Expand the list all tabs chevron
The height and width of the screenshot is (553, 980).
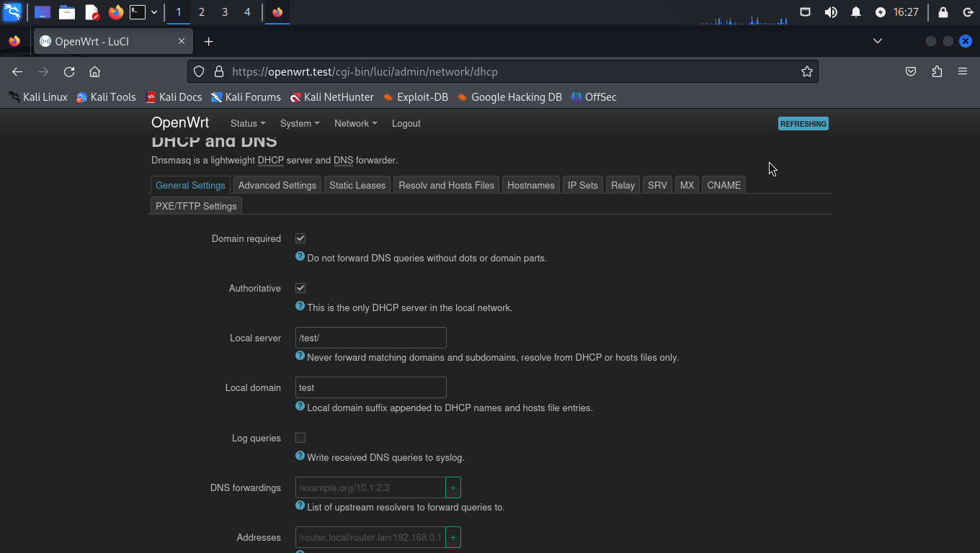(877, 41)
